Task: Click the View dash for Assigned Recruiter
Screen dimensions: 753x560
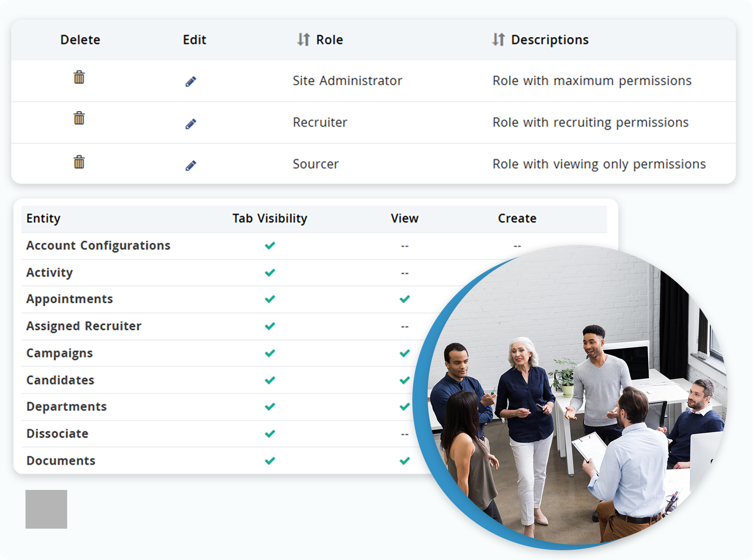Action: tap(404, 326)
